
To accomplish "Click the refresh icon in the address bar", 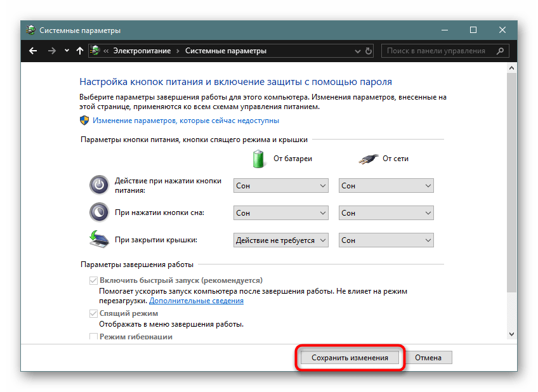I will [x=369, y=51].
